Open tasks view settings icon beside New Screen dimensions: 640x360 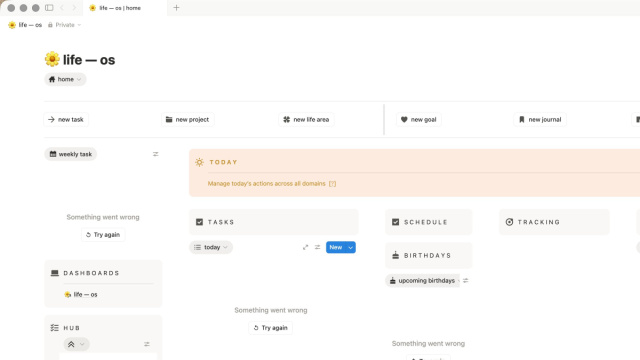(318, 247)
